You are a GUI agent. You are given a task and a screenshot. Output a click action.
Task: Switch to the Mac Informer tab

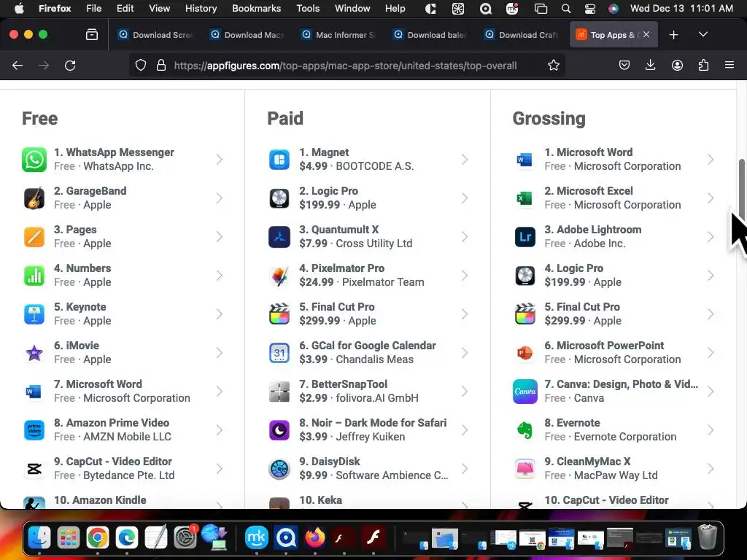pyautogui.click(x=338, y=35)
